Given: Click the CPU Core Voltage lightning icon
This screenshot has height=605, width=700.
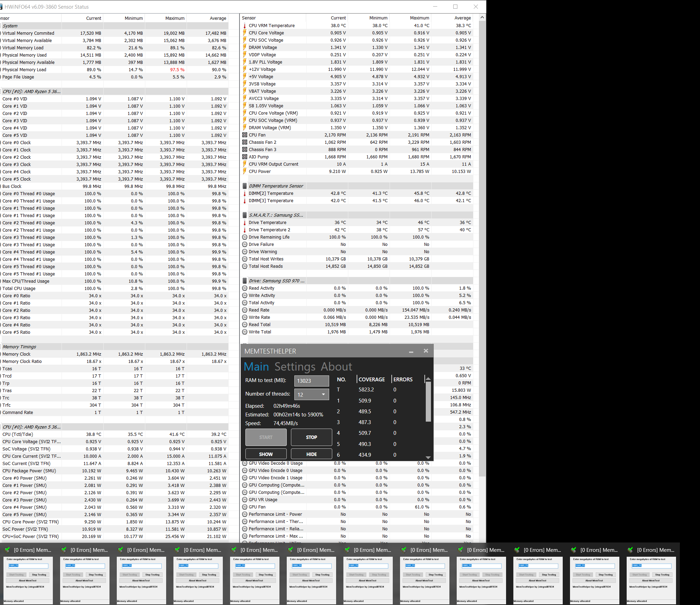Looking at the screenshot, I should coord(245,33).
